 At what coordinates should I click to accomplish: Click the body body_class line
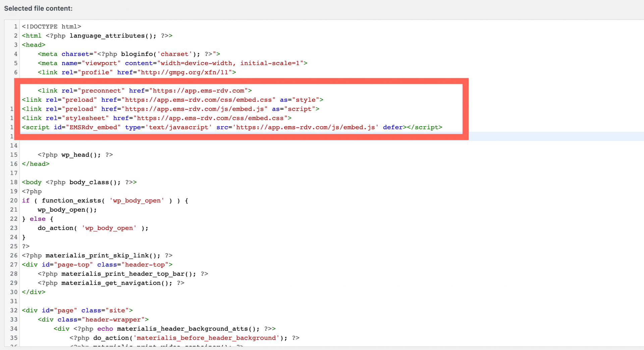[79, 182]
